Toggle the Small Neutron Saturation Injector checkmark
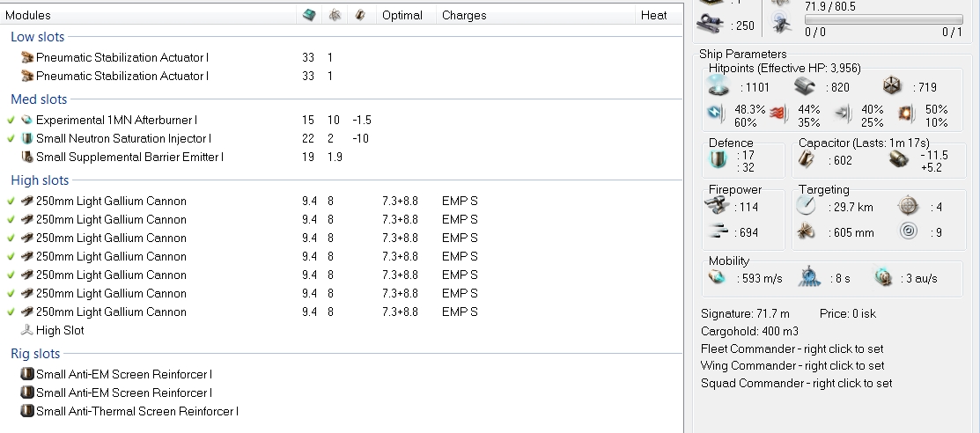Image resolution: width=980 pixels, height=433 pixels. (11, 138)
